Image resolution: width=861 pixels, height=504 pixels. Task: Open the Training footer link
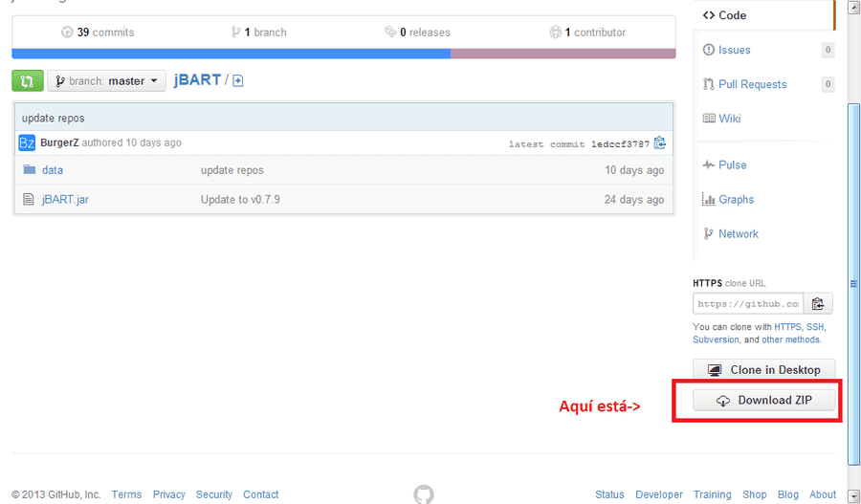712,494
